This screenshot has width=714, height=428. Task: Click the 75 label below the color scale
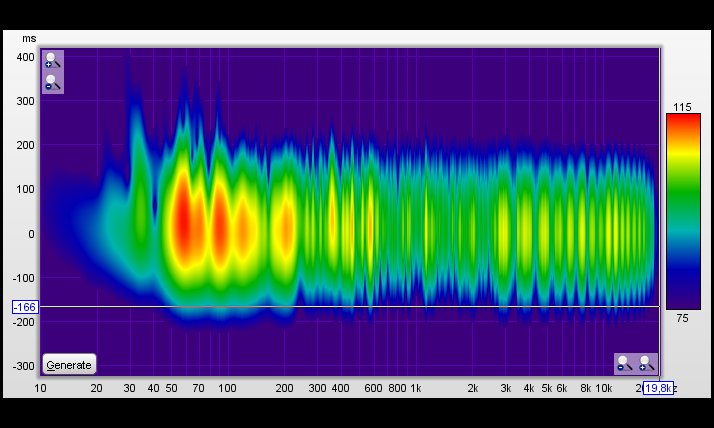[x=683, y=319]
